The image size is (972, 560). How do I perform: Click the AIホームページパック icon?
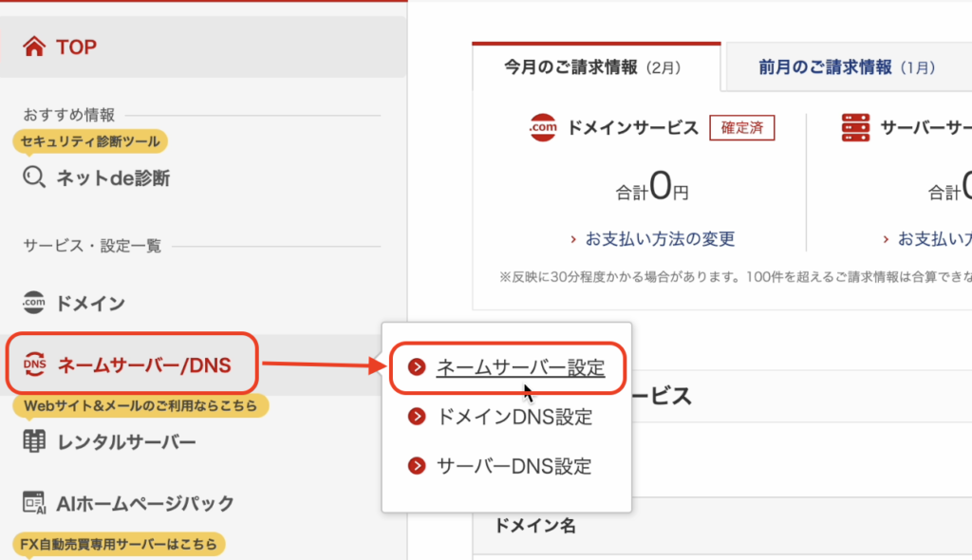point(34,503)
